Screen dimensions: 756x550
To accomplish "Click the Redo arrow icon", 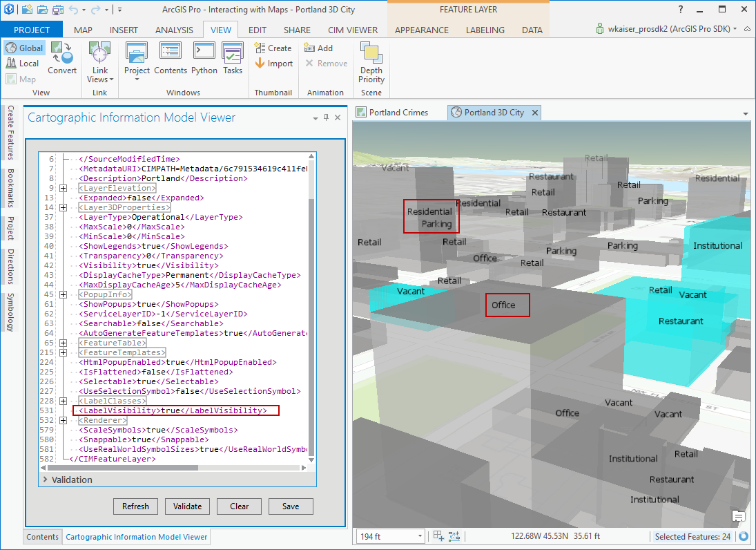I will coord(95,9).
